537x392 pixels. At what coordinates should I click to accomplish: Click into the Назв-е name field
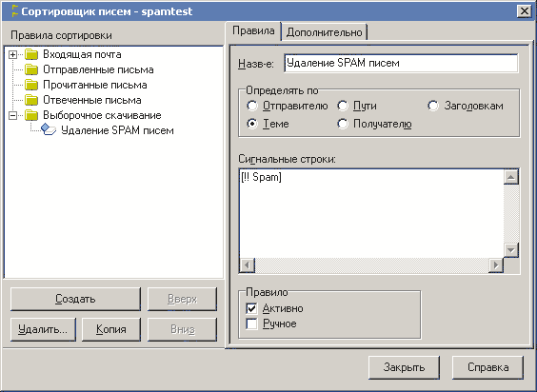[401, 63]
